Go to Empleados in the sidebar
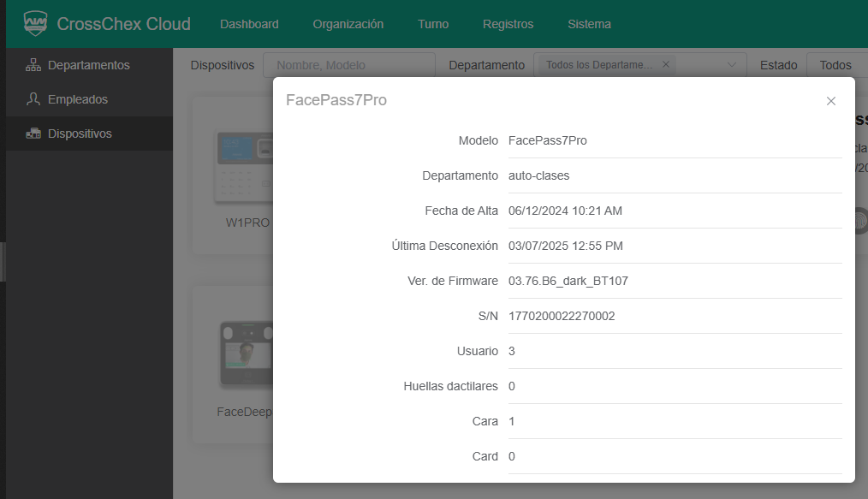The image size is (868, 499). 89,99
